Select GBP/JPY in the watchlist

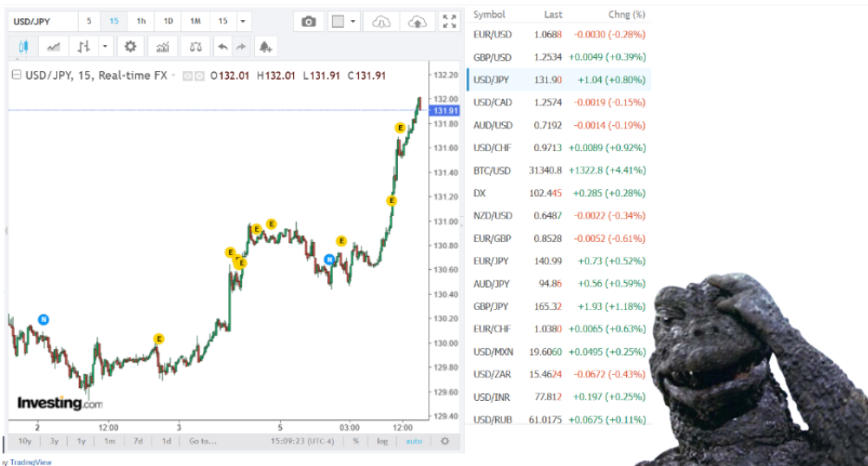click(x=559, y=306)
